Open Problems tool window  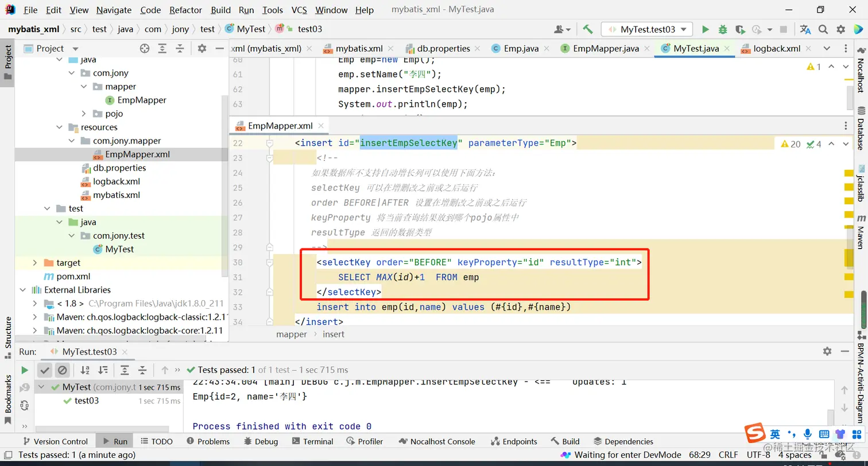point(208,441)
